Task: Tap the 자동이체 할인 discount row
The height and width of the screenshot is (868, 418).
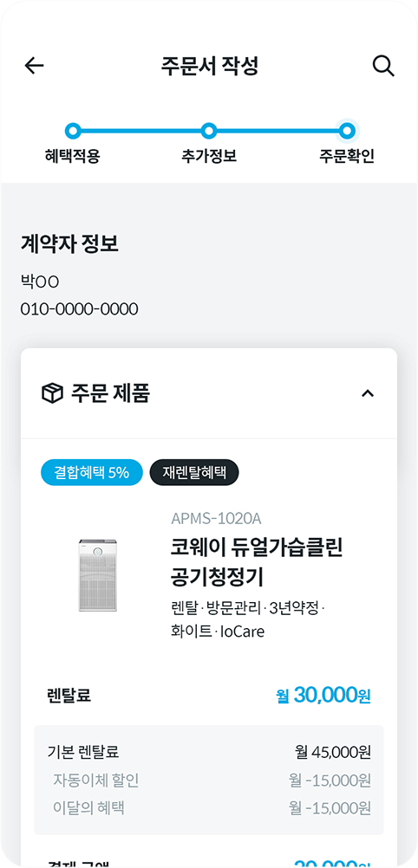Action: [x=209, y=780]
